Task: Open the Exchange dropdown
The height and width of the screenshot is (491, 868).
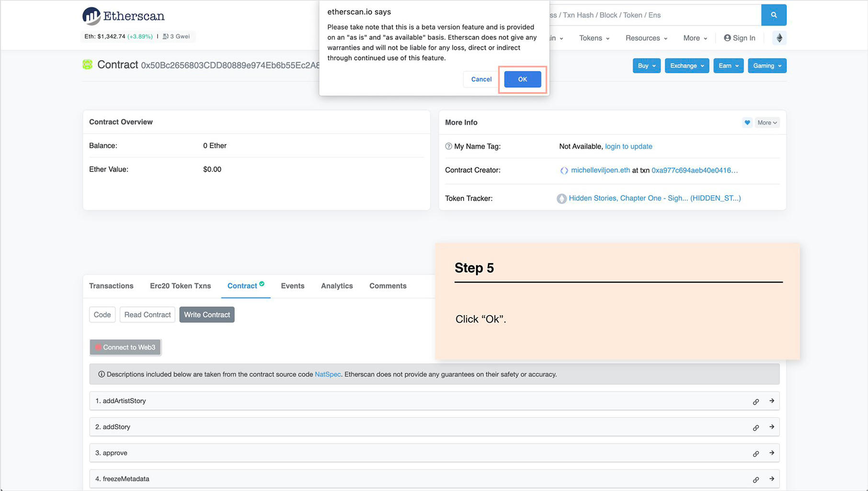Action: [x=686, y=66]
